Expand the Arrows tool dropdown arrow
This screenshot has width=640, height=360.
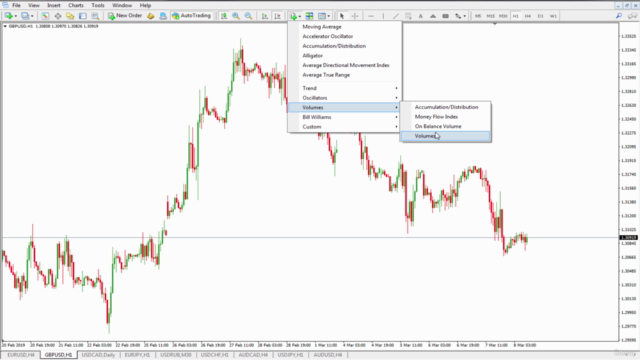(464, 16)
